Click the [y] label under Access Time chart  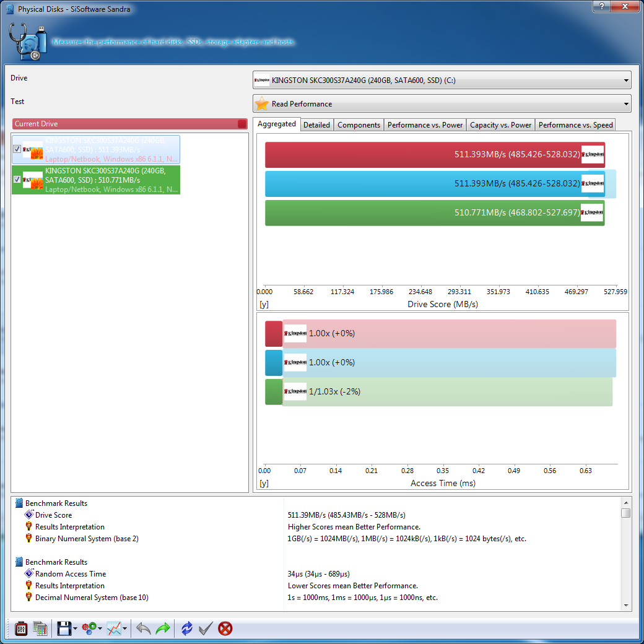tap(264, 484)
